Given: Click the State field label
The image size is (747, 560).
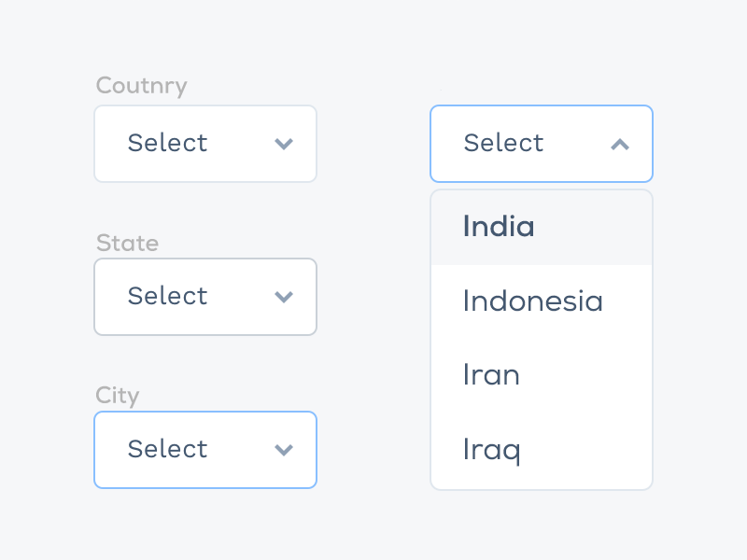Looking at the screenshot, I should [127, 243].
